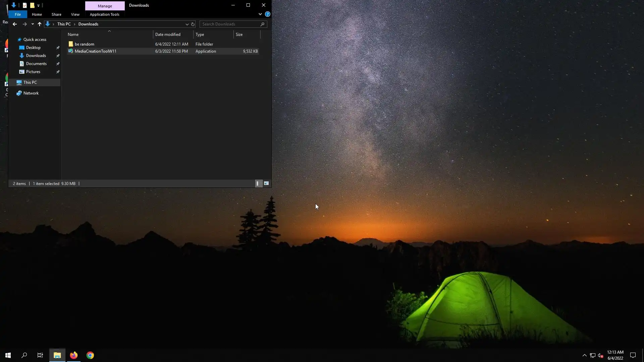Open the File menu
The width and height of the screenshot is (644, 362).
click(18, 14)
